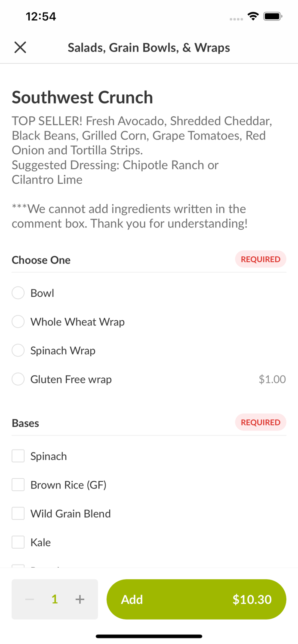Tap the Southwest Crunch heading
Viewport: 298px width, 644px height.
pos(83,97)
